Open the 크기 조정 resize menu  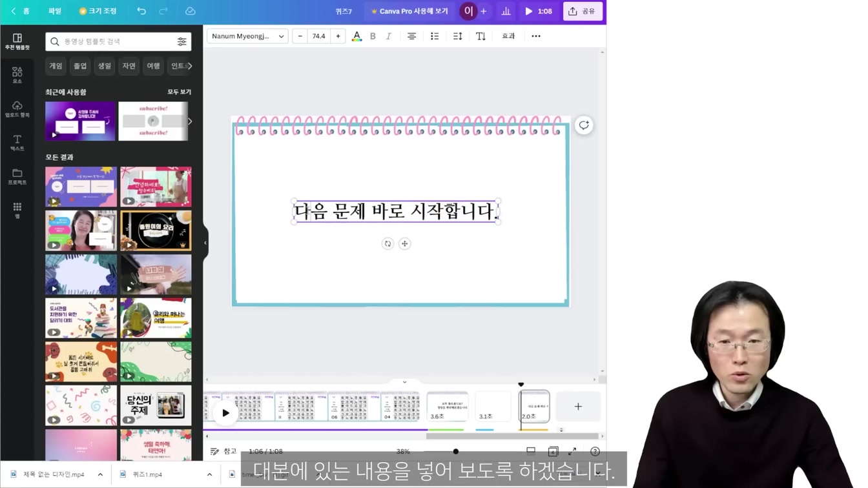[x=98, y=11]
